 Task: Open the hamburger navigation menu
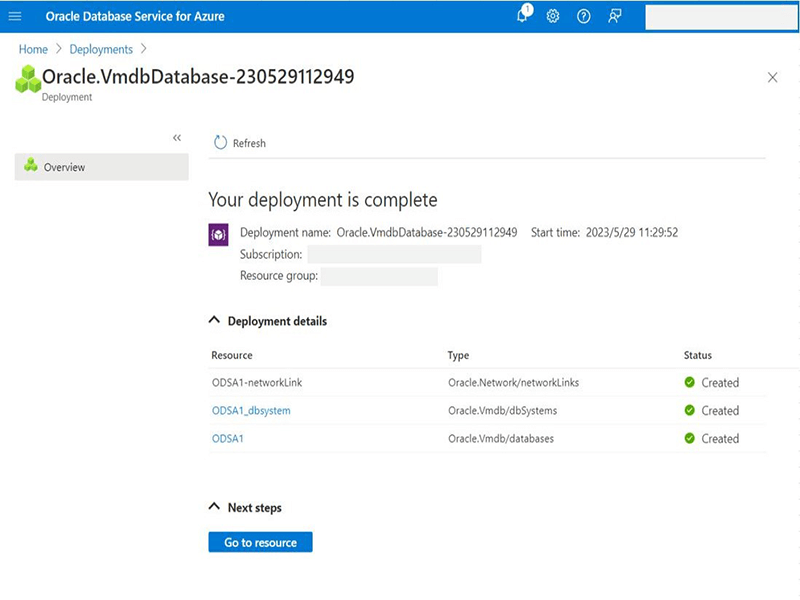[15, 16]
